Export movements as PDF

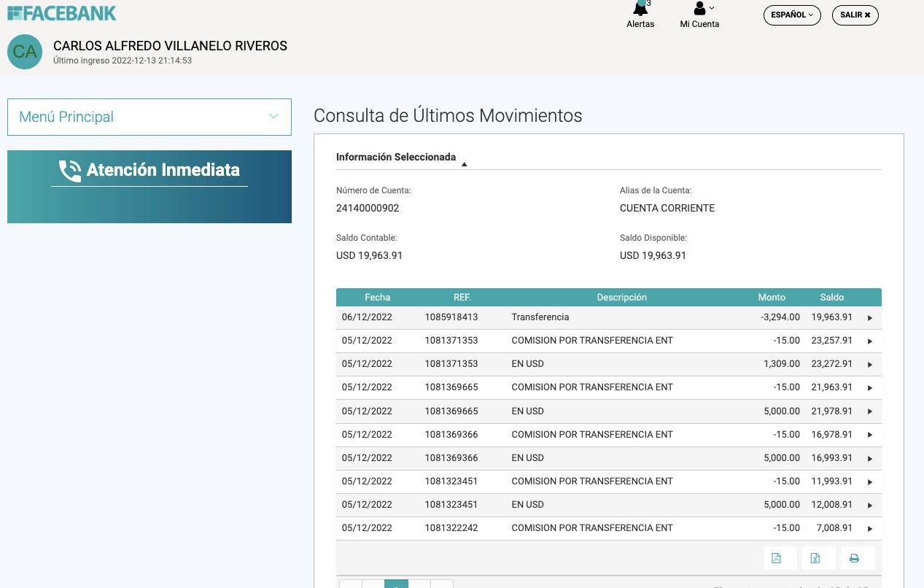click(x=777, y=558)
